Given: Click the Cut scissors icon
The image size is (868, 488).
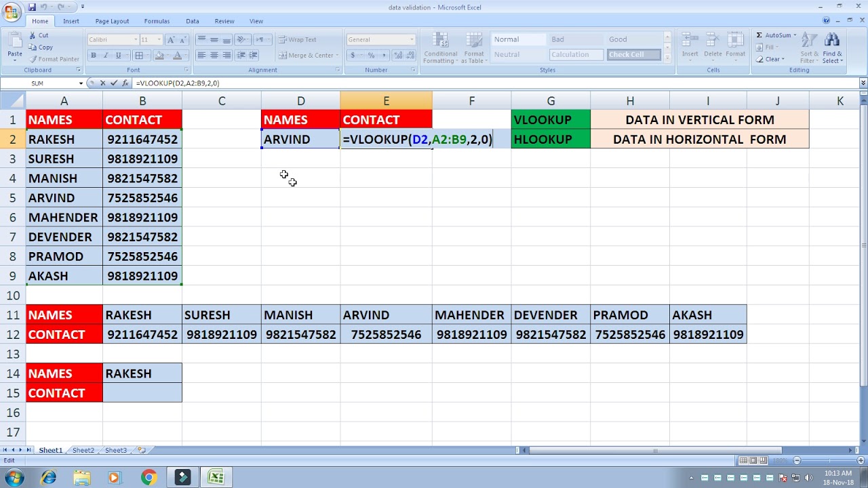Looking at the screenshot, I should click(32, 35).
